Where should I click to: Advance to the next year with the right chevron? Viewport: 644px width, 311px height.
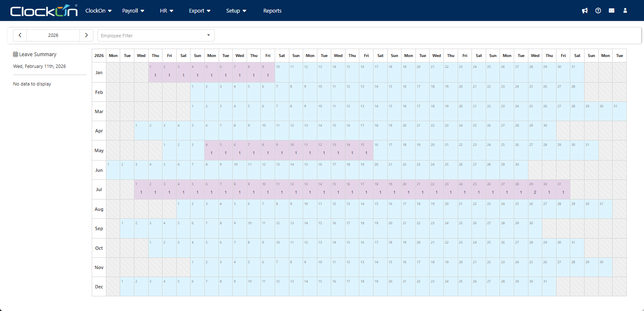(86, 35)
